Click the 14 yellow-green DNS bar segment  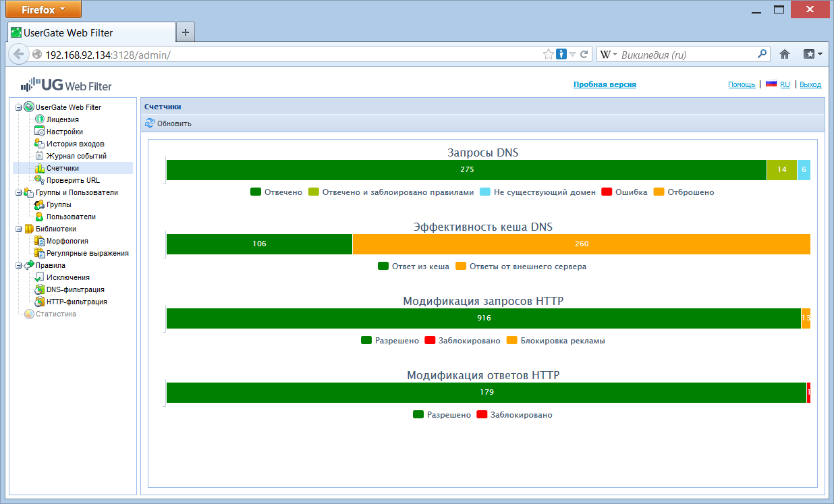pos(782,170)
